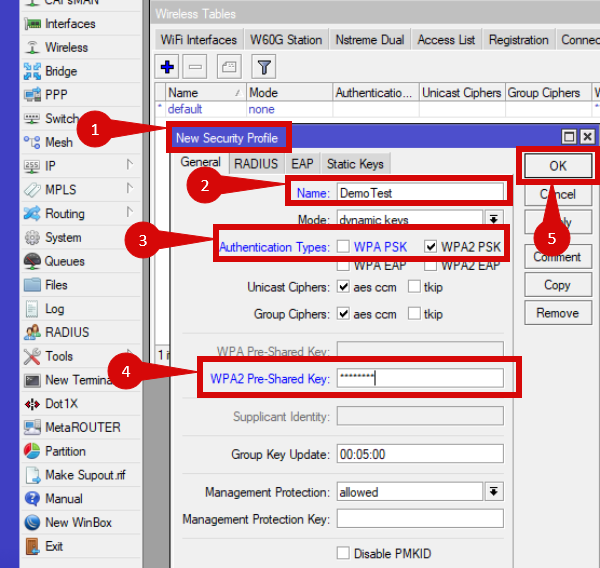Click the Exit door icon
Image resolution: width=600 pixels, height=568 pixels.
[x=33, y=546]
